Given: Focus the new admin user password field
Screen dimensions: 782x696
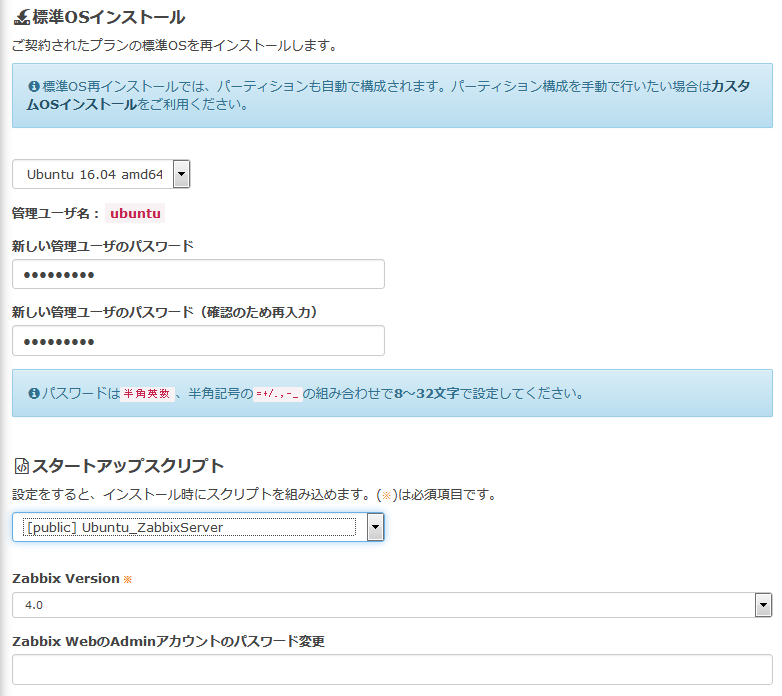Looking at the screenshot, I should (198, 275).
